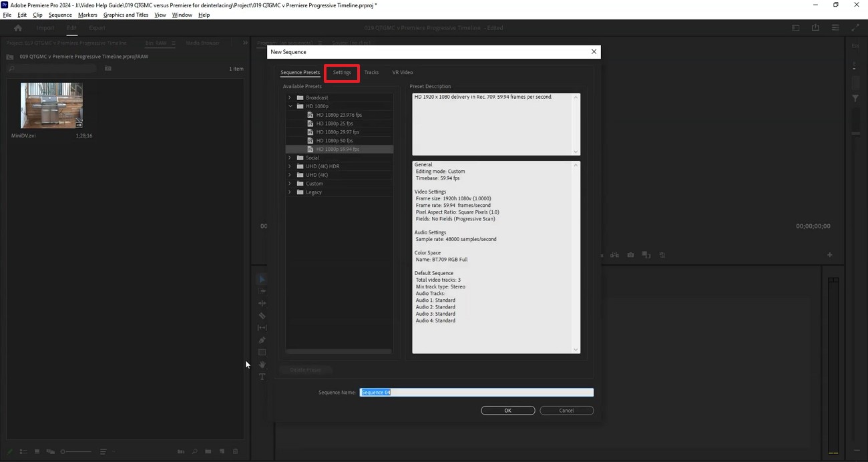868x462 pixels.
Task: Expand the Broadcast presets folder
Action: click(290, 97)
